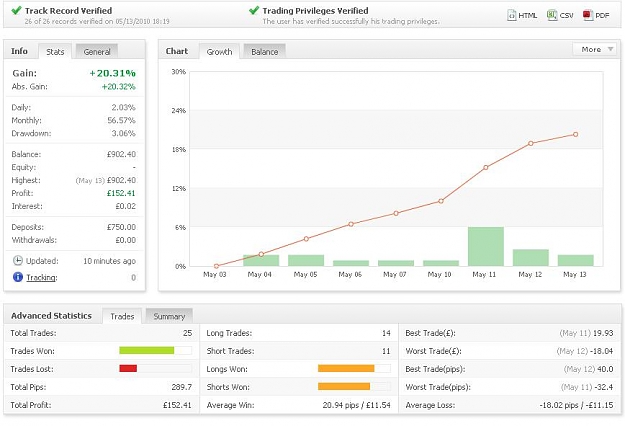Click the Total Trades value 25
625x426 pixels.
click(187, 333)
